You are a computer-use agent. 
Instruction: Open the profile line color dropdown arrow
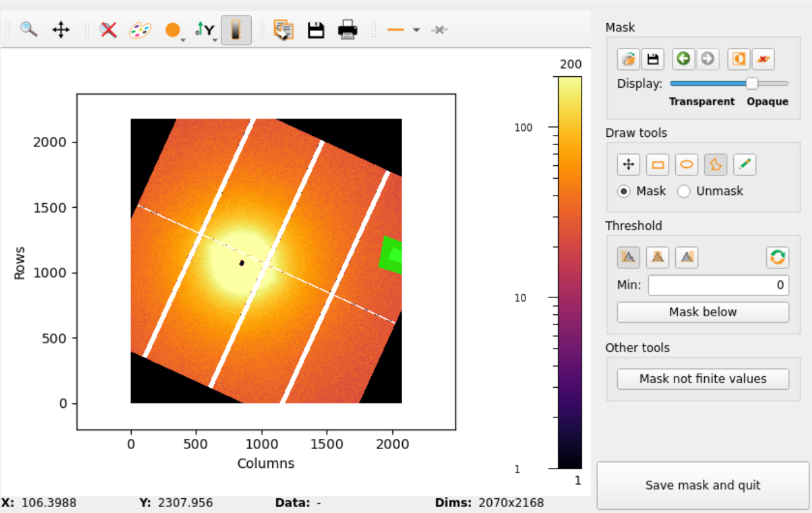tap(416, 30)
